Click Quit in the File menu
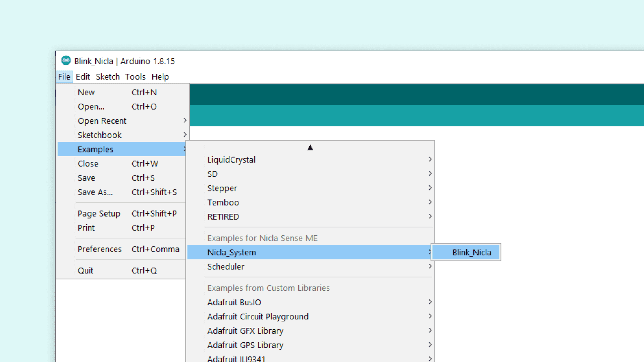The image size is (644, 362). (x=86, y=271)
